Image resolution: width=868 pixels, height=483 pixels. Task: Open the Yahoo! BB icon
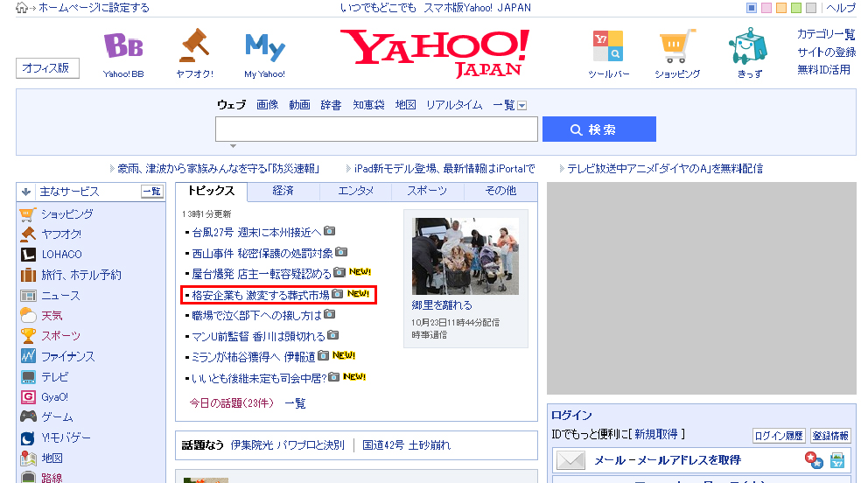tap(123, 45)
